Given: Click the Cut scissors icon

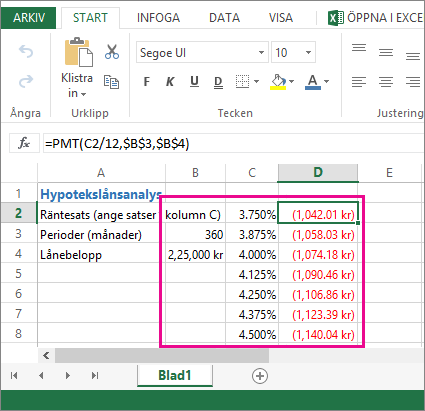Looking at the screenshot, I should [x=112, y=52].
